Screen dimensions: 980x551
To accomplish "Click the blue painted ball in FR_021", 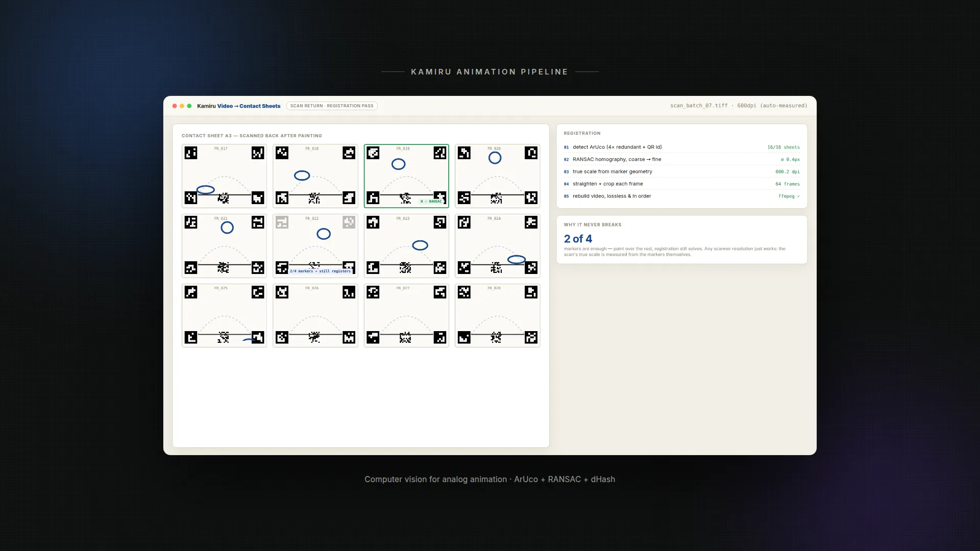I will coord(227,228).
